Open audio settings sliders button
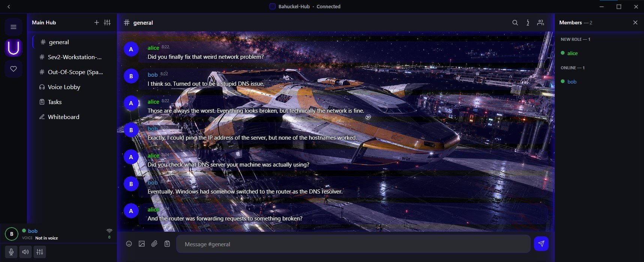Viewport: 644px width, 262px height. click(40, 252)
